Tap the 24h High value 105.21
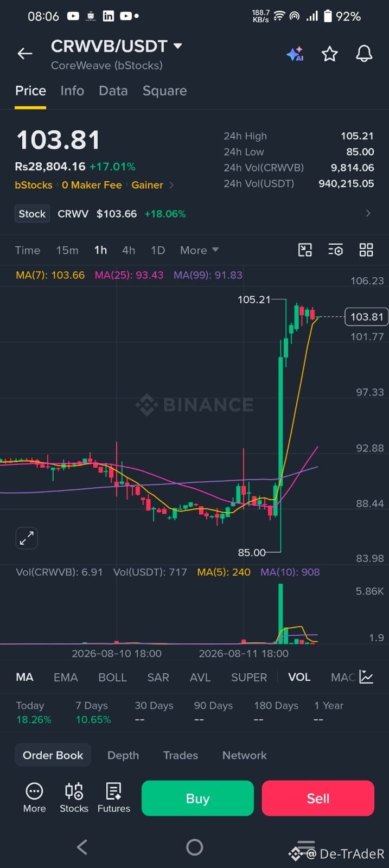The image size is (389, 868). (357, 136)
